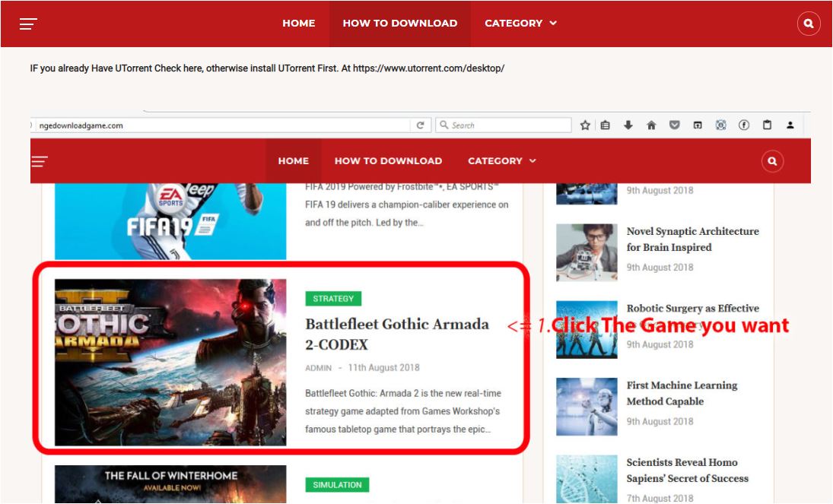Click the user profile icon in browser toolbar

pyautogui.click(x=790, y=125)
